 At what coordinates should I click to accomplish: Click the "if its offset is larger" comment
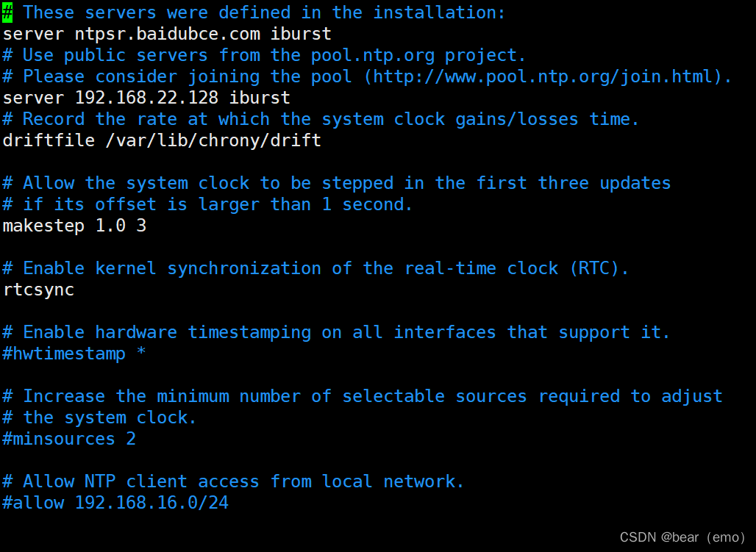[x=207, y=204]
